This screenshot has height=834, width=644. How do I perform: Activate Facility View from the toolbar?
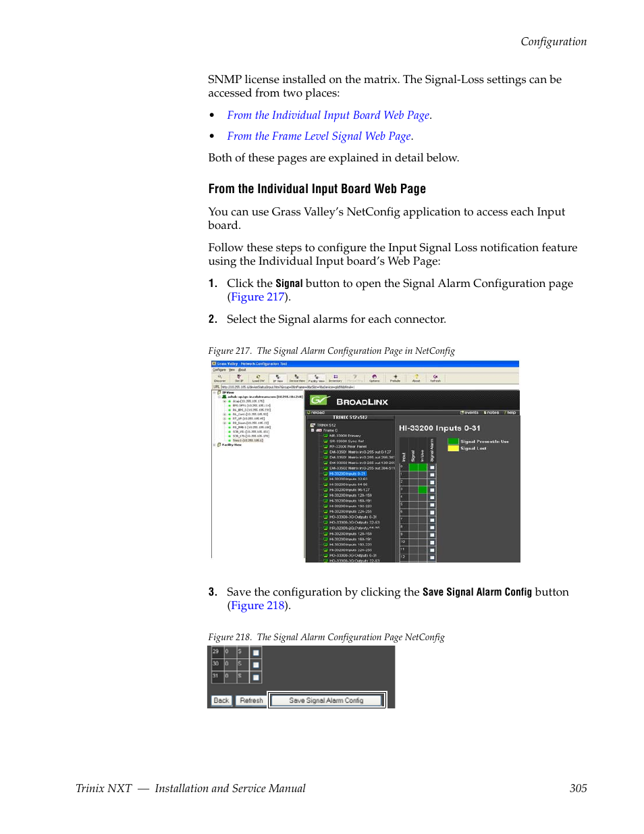click(x=317, y=379)
